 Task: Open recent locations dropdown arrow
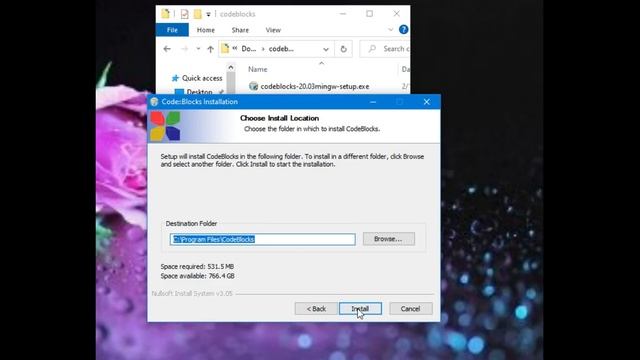[x=198, y=49]
